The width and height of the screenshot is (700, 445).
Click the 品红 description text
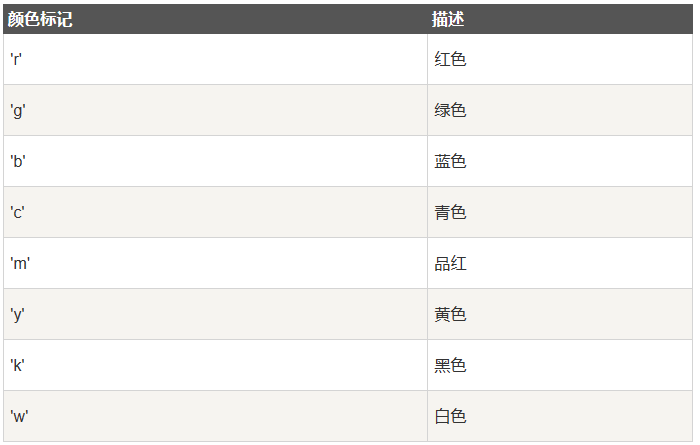pos(450,264)
